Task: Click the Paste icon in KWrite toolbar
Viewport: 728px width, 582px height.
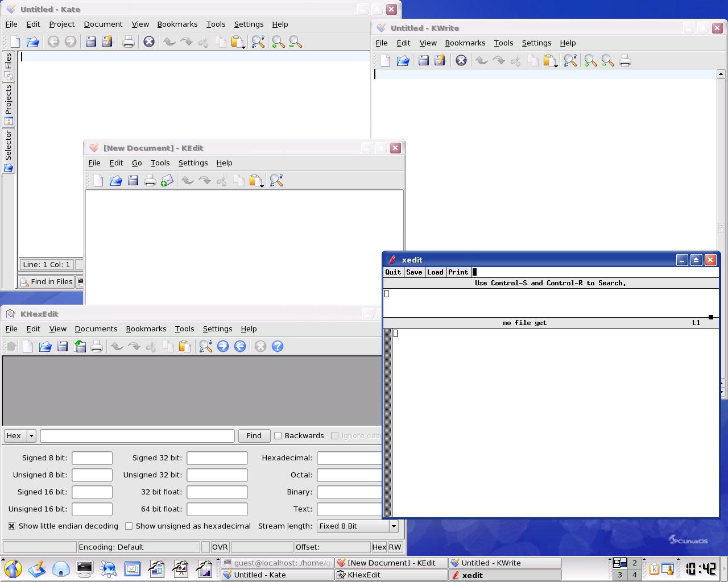Action: coord(549,60)
